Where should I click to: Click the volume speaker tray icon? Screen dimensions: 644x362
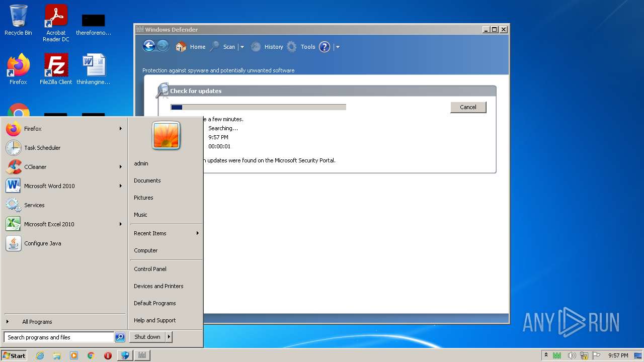pos(571,355)
